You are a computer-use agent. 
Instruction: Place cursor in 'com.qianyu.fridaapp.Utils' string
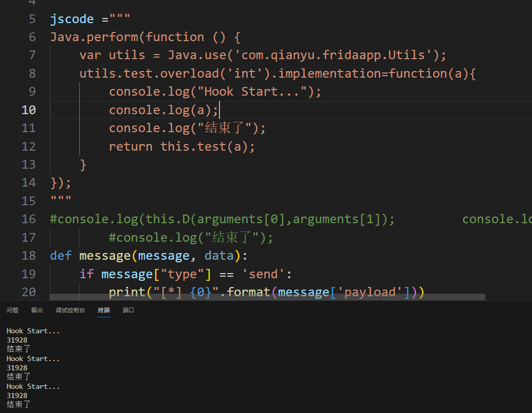(329, 56)
